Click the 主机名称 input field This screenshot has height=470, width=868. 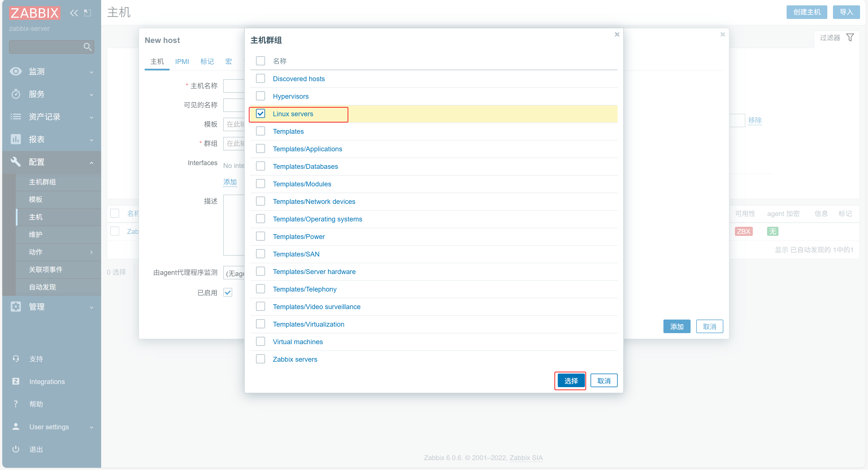234,86
